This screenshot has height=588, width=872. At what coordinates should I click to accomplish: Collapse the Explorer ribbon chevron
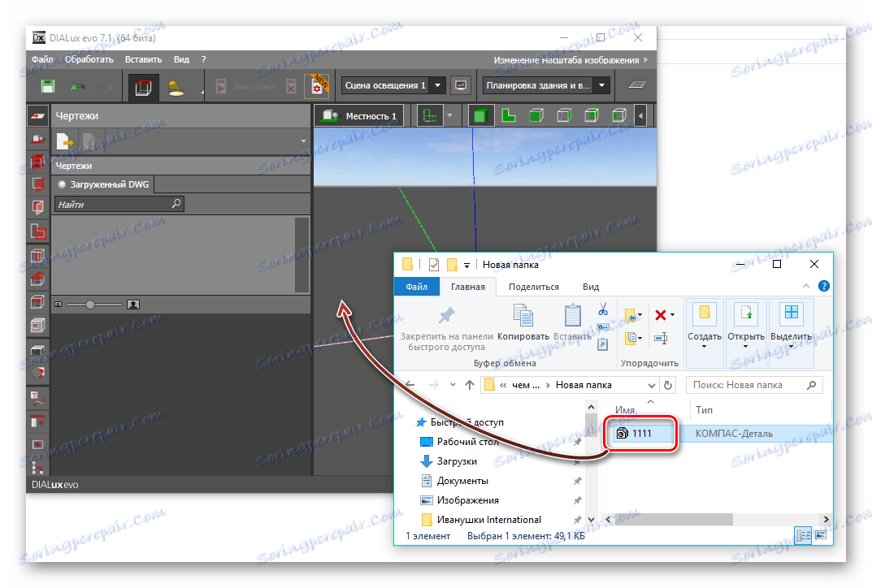[806, 286]
